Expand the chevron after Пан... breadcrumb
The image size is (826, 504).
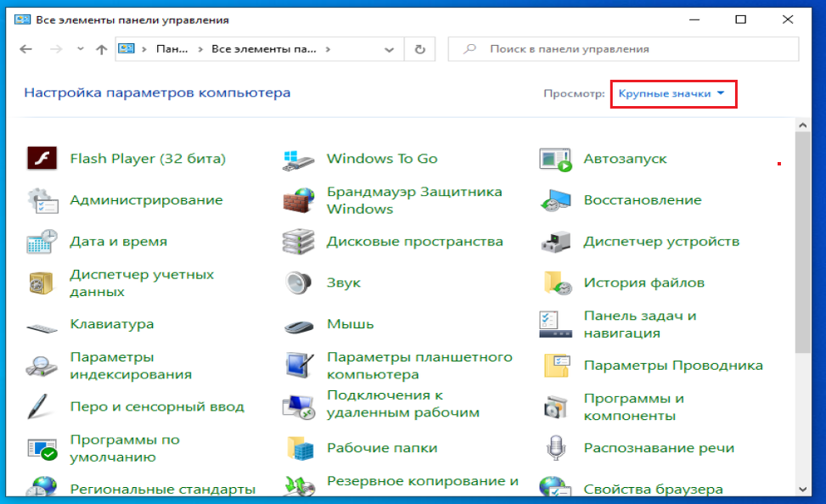tap(200, 49)
